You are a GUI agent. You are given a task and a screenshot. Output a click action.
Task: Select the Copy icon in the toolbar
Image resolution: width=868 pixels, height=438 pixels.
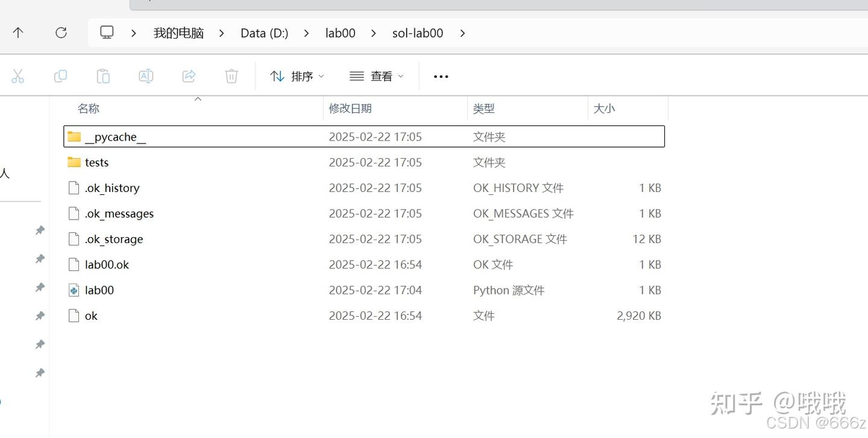(60, 76)
